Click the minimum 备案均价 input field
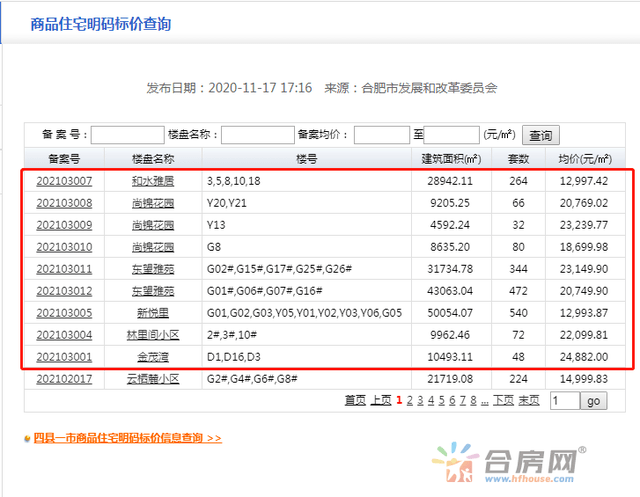The height and width of the screenshot is (497, 640). click(382, 135)
